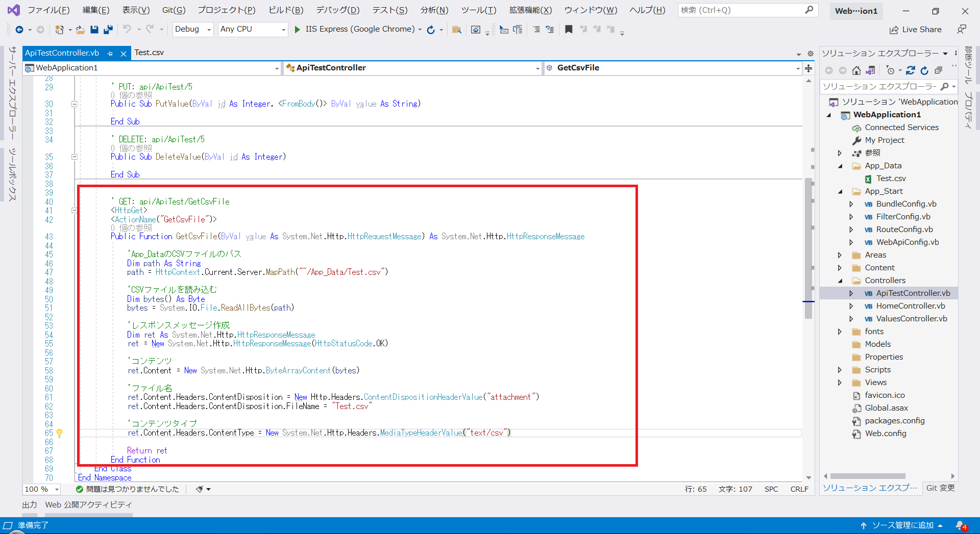Switch to the Test.csv tab

point(149,53)
